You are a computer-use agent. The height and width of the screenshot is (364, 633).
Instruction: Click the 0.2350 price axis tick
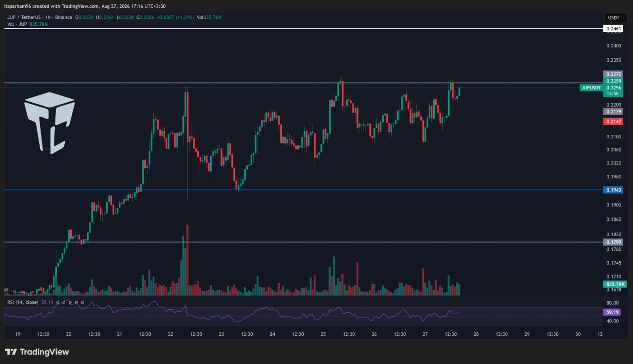pyautogui.click(x=613, y=61)
